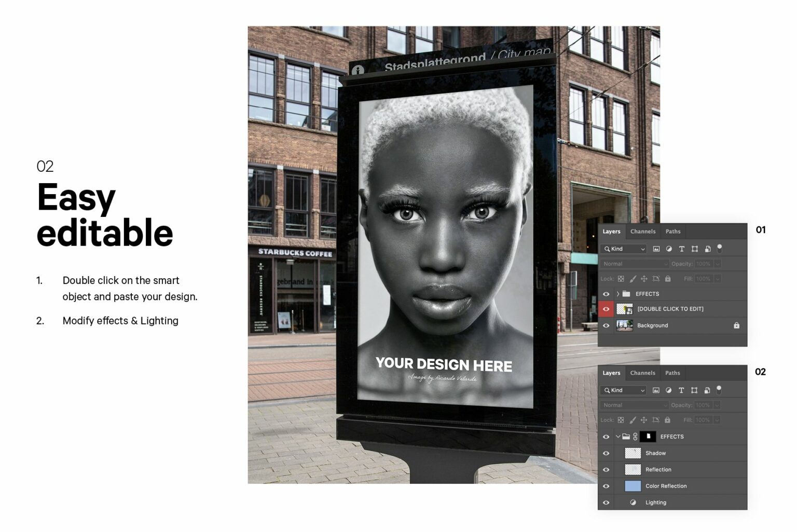The height and width of the screenshot is (532, 797).
Task: Click the brush icon to lock image pixels
Action: pos(633,279)
